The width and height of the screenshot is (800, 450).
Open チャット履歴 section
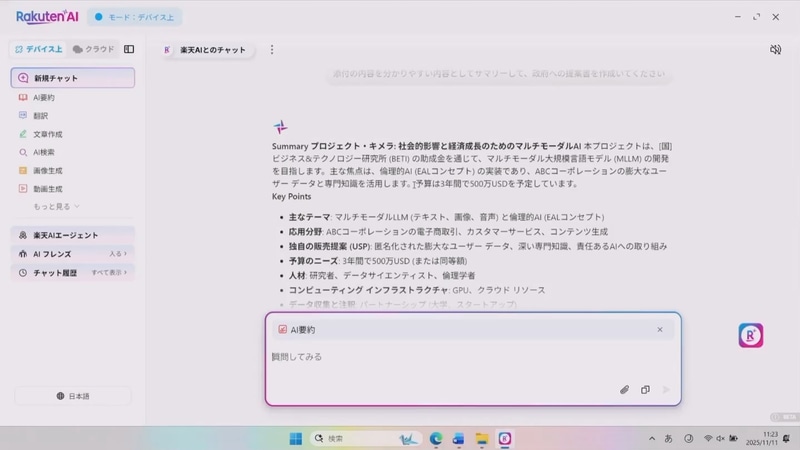pyautogui.click(x=72, y=272)
